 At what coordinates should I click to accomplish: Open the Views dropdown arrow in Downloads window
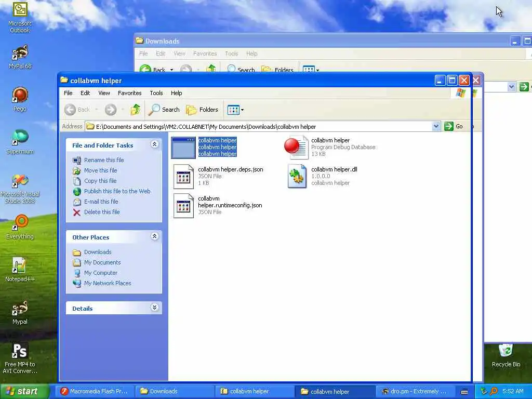click(317, 70)
